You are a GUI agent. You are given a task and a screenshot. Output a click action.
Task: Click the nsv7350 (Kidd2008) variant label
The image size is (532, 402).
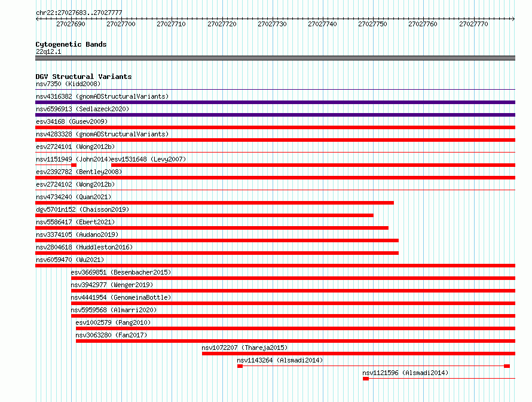[x=68, y=84]
